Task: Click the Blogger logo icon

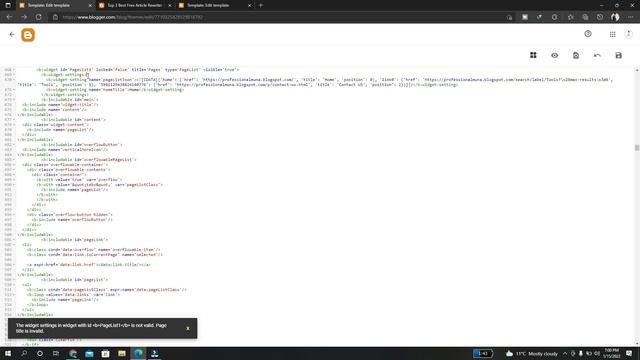Action: tap(28, 35)
